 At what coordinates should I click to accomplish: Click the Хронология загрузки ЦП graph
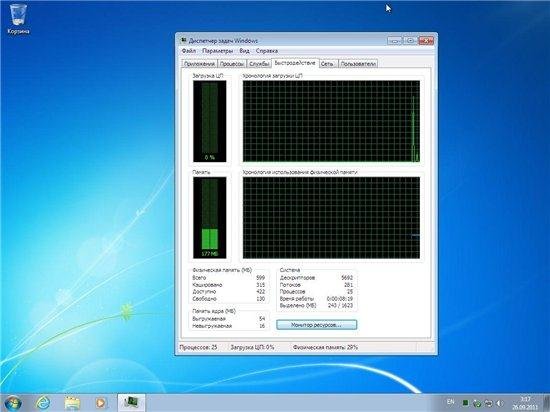point(331,121)
